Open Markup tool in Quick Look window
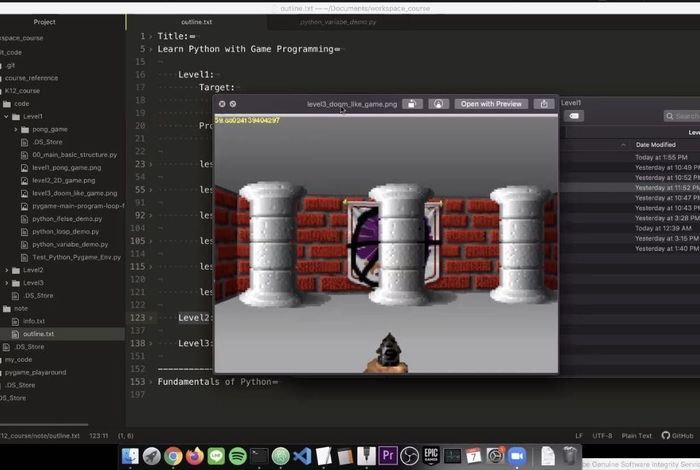This screenshot has height=470, width=700. pos(438,104)
